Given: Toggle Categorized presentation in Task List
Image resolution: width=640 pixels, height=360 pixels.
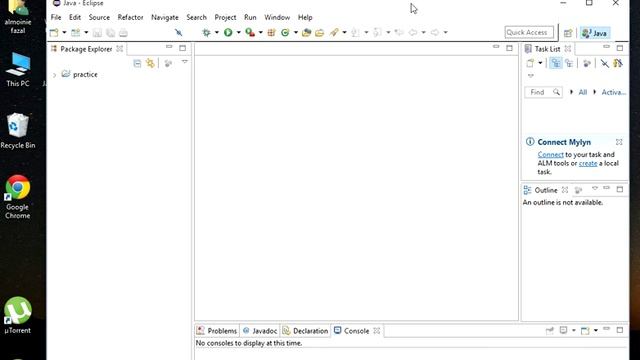Looking at the screenshot, I should click(556, 63).
